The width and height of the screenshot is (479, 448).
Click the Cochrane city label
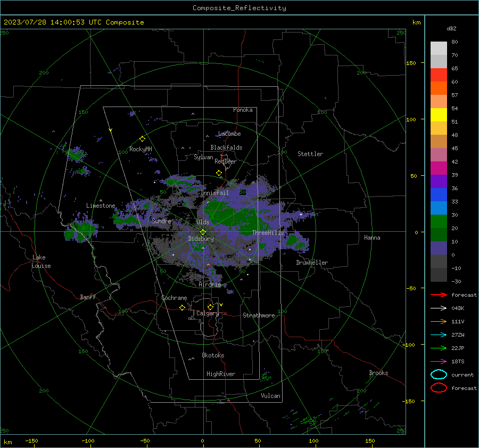(174, 298)
